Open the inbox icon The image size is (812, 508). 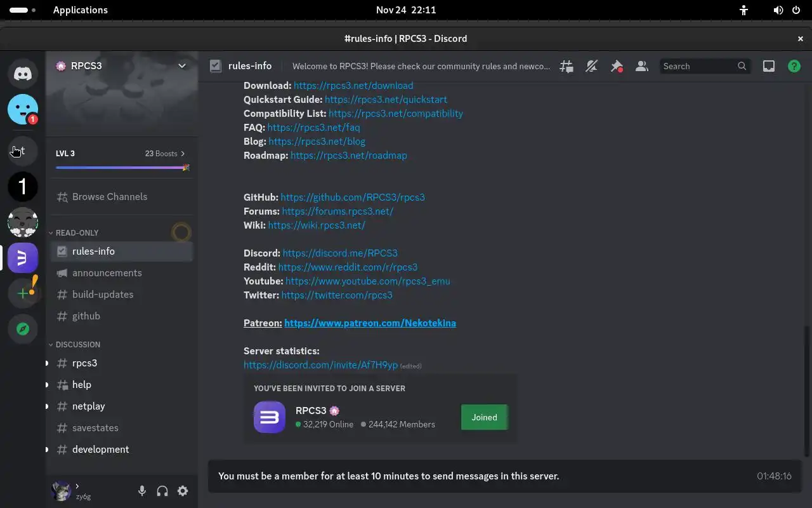point(769,66)
